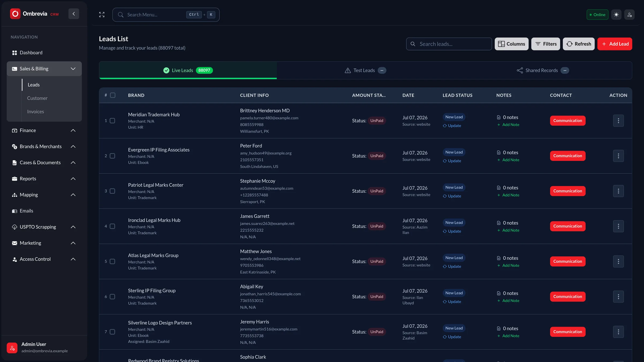The image size is (644, 362).
Task: Open user profile icon in the top bar
Action: point(629,14)
